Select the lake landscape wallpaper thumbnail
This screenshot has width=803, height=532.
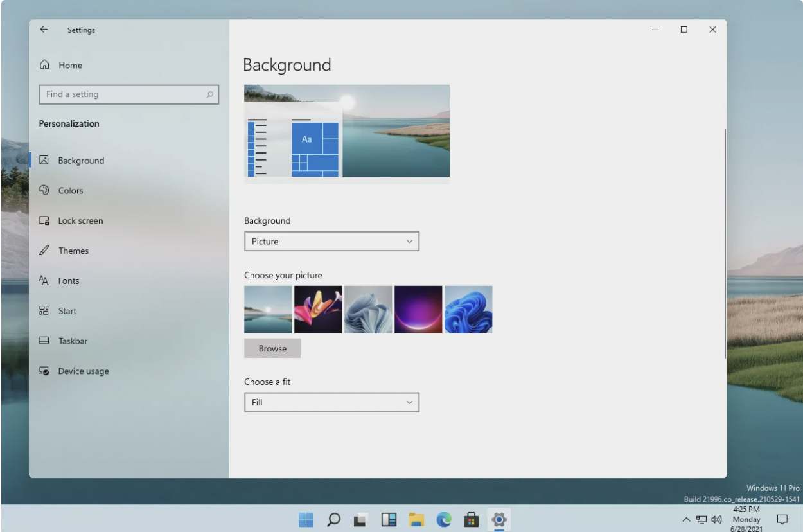point(268,310)
